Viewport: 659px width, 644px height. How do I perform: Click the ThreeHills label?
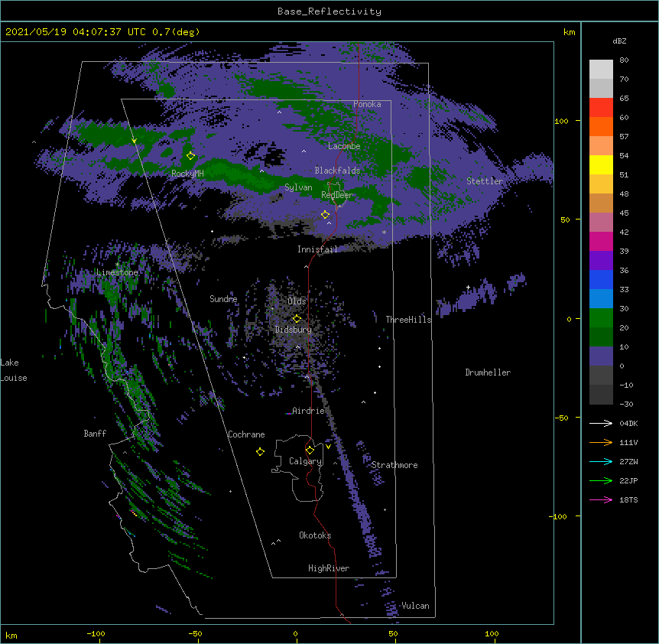coord(408,320)
